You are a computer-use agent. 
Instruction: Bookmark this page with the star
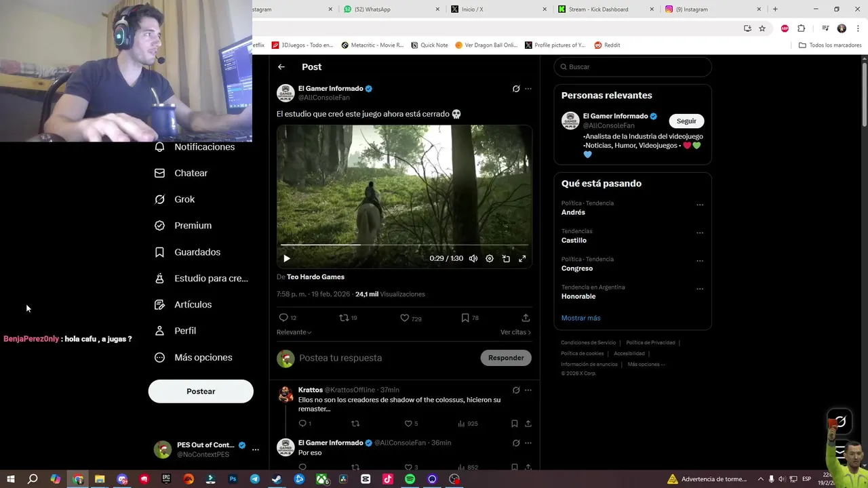coord(762,28)
